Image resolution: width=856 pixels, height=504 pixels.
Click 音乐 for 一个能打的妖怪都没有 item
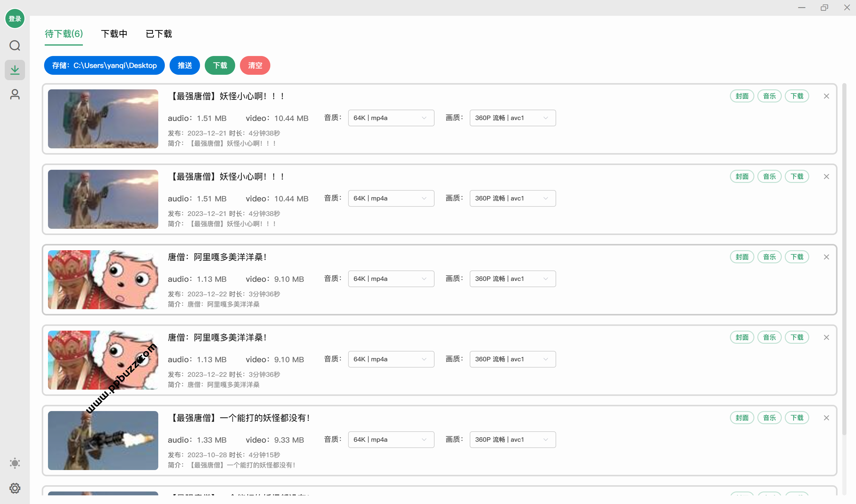coord(769,418)
